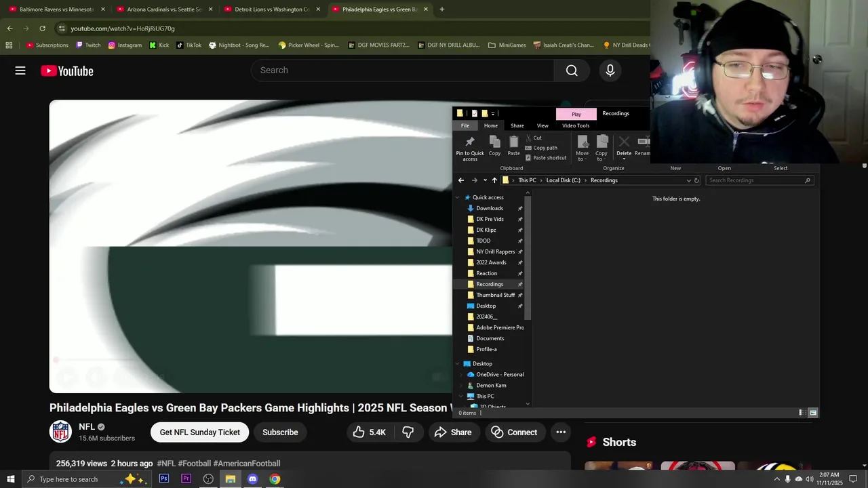Open Thumbnail Stuff folder in navigation pane
This screenshot has height=488, width=868.
tap(495, 295)
